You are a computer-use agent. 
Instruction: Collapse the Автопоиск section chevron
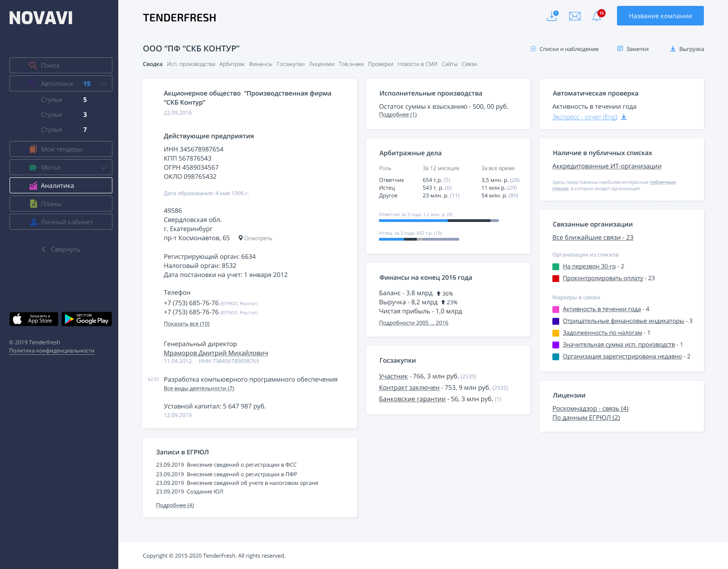tap(104, 84)
